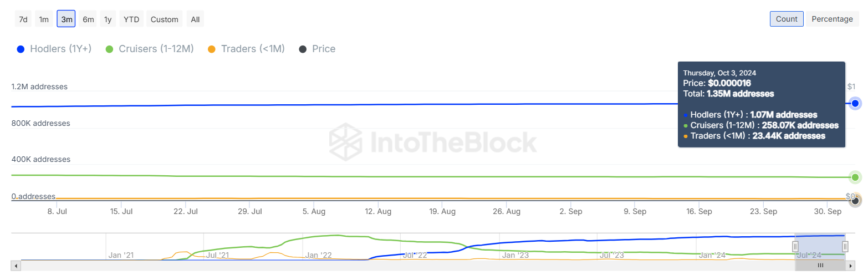The image size is (868, 280).
Task: Click the scrollbar left arrow
Action: coord(16,266)
